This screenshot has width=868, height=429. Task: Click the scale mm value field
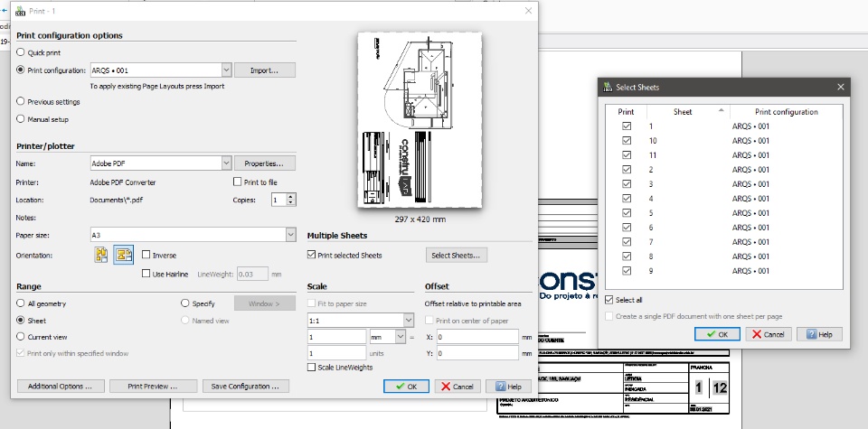tap(336, 337)
